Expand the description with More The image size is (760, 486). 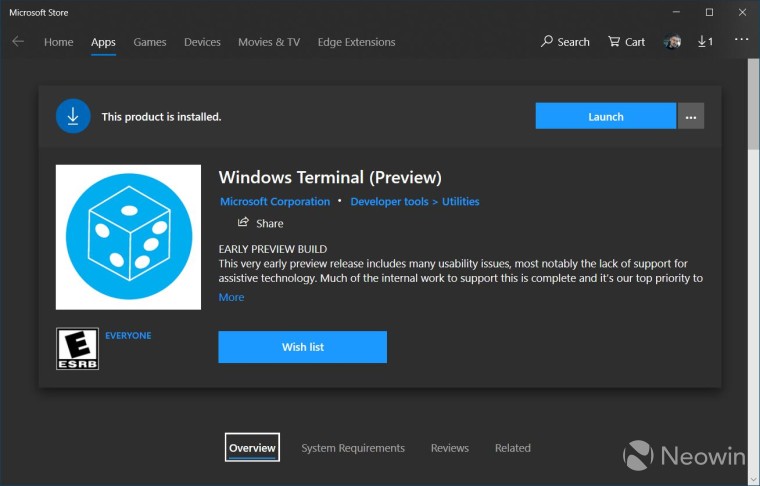pyautogui.click(x=231, y=298)
